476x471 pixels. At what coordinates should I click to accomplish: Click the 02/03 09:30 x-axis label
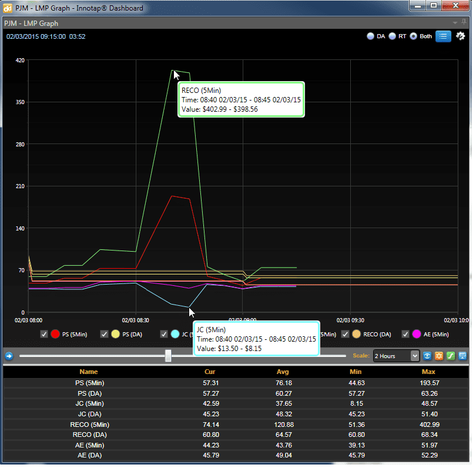coord(350,320)
